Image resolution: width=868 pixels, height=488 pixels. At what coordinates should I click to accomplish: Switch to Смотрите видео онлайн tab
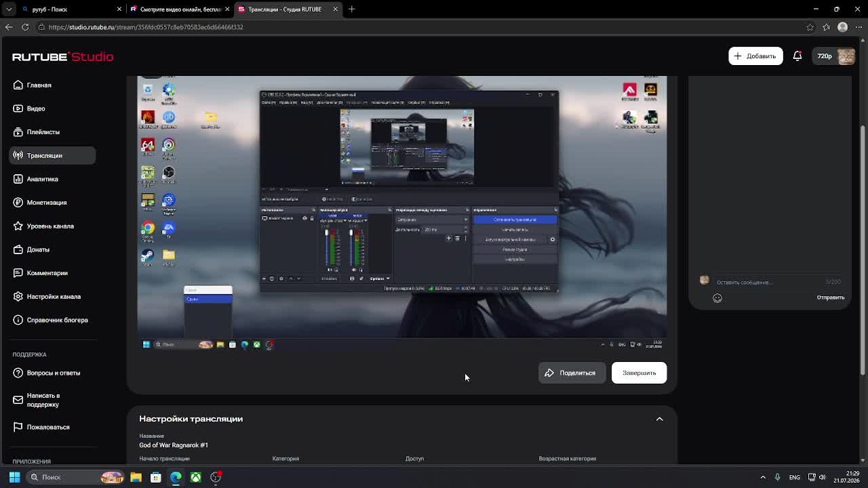tap(180, 9)
